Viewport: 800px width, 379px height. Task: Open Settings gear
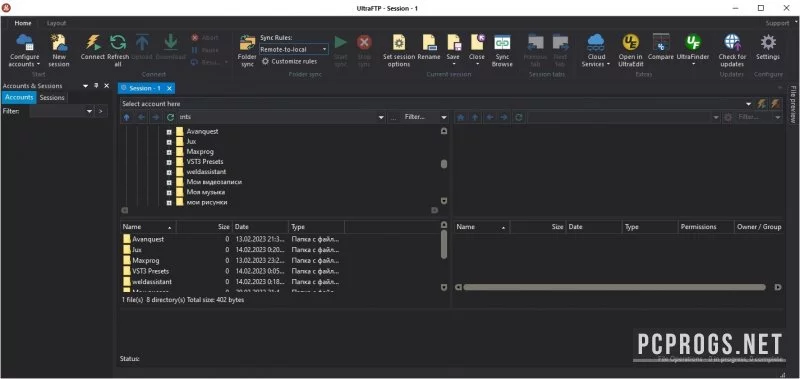pos(768,47)
